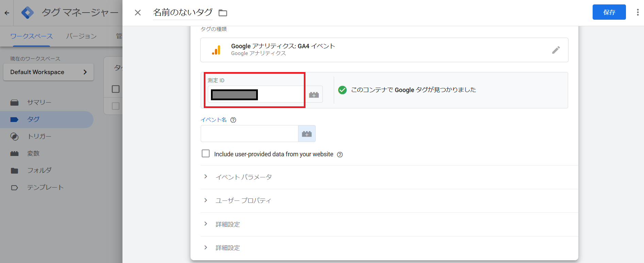The height and width of the screenshot is (263, 644).
Task: Open タグ in the sidebar
Action: coord(47,119)
